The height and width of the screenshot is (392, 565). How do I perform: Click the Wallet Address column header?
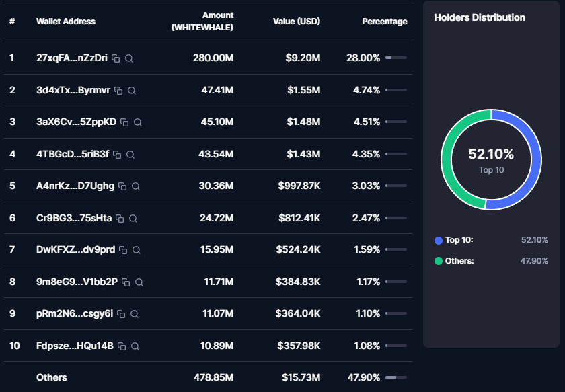(x=66, y=22)
